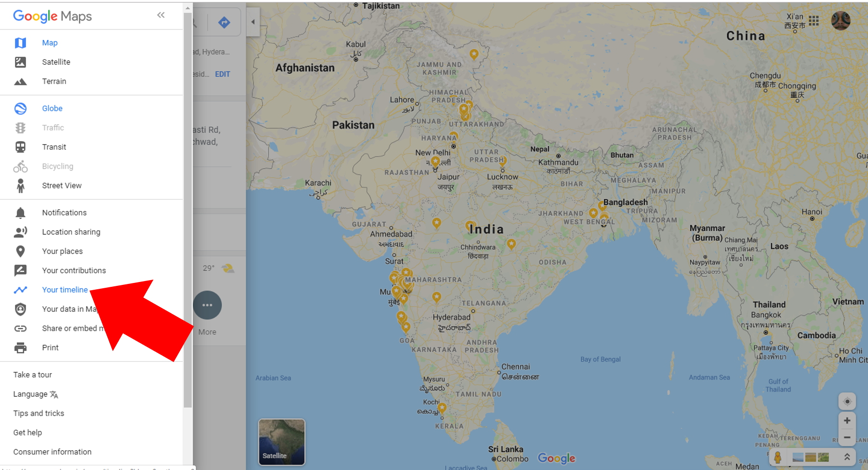Screen dimensions: 868x470
Task: Open Consumer information
Action: (52, 452)
